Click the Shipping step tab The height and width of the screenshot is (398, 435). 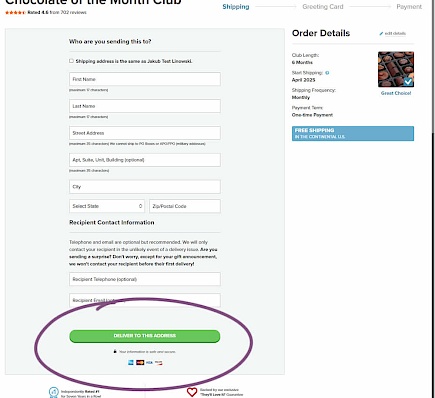coord(236,7)
